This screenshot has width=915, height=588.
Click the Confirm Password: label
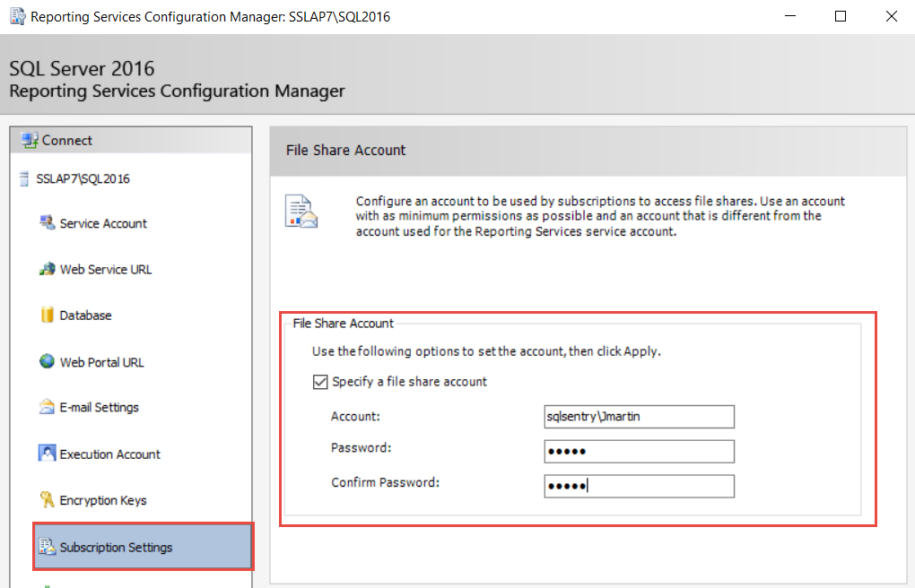[385, 482]
